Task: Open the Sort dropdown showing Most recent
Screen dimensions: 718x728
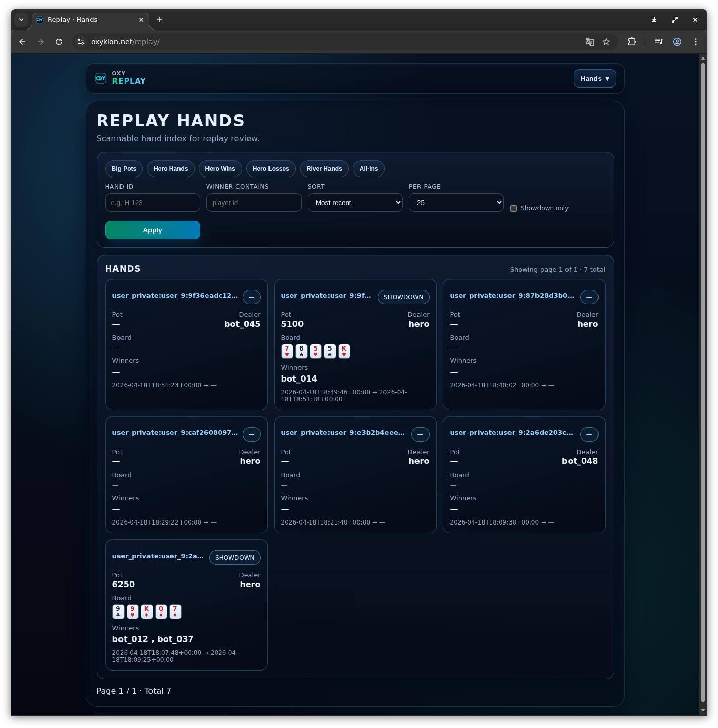Action: click(354, 202)
